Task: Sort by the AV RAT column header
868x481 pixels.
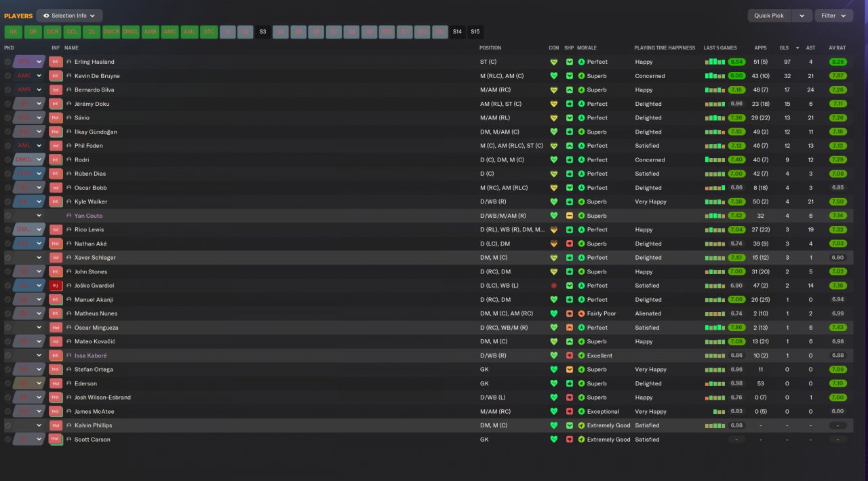Action: click(x=837, y=48)
